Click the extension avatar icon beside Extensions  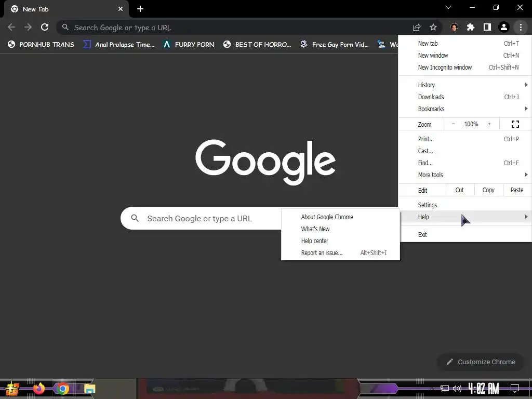[454, 27]
